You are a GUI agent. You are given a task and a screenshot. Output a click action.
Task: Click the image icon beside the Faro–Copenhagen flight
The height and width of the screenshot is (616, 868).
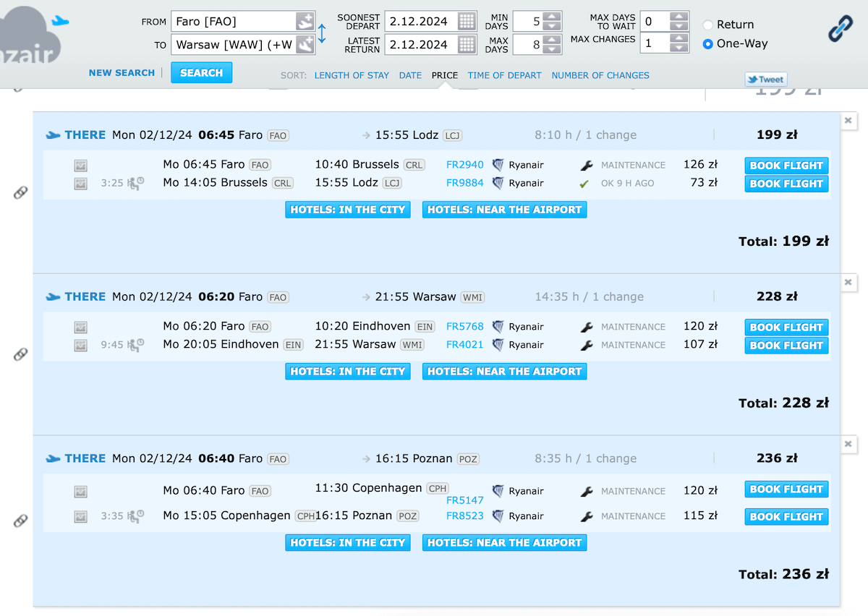(80, 492)
